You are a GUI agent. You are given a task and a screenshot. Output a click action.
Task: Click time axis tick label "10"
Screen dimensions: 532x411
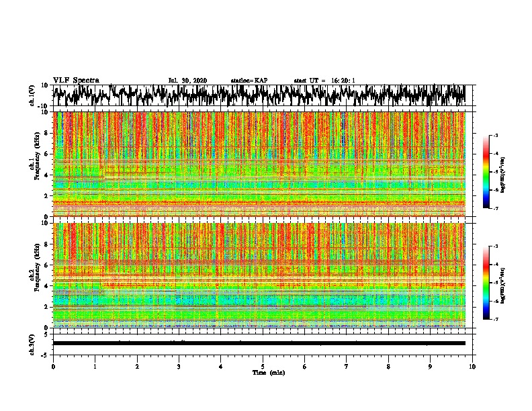coord(472,367)
